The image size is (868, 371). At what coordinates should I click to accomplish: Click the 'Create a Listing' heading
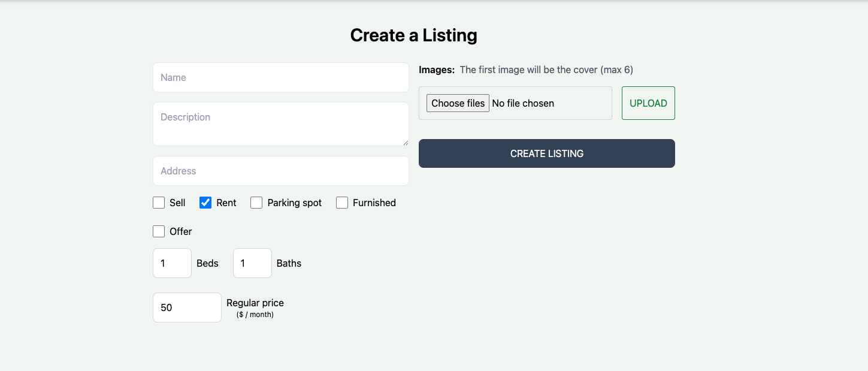click(x=413, y=35)
